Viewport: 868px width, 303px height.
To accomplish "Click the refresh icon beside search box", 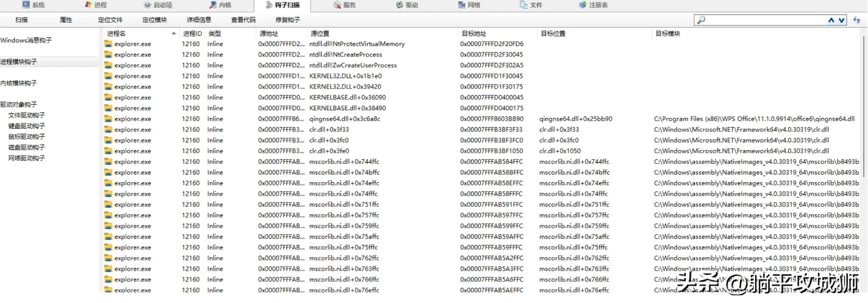I will point(857,20).
